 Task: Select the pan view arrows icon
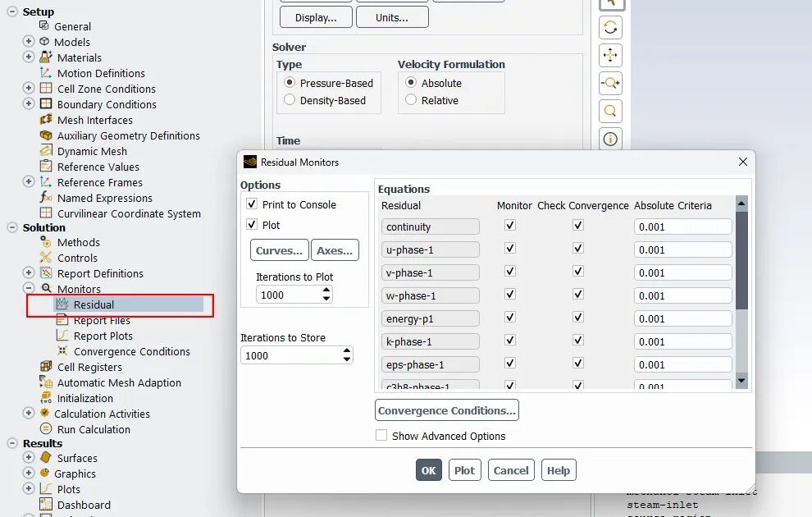(x=610, y=56)
